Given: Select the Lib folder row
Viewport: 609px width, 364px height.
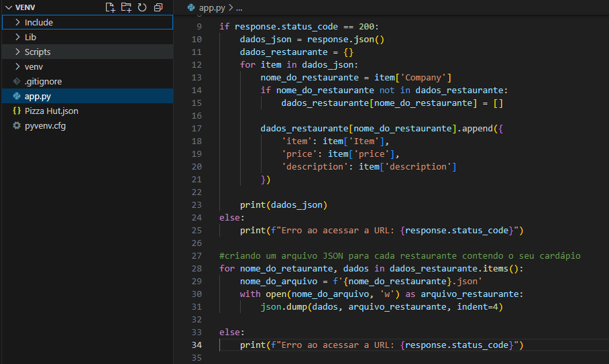Looking at the screenshot, I should click(x=87, y=37).
